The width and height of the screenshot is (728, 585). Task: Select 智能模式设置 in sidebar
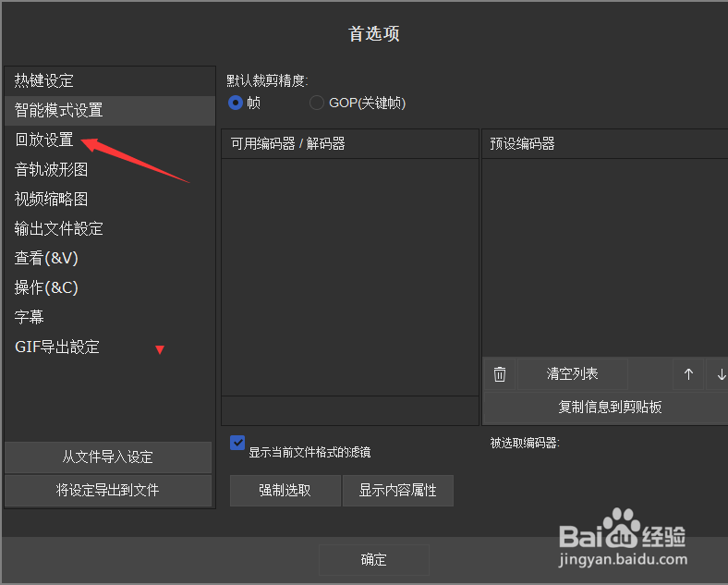click(110, 111)
